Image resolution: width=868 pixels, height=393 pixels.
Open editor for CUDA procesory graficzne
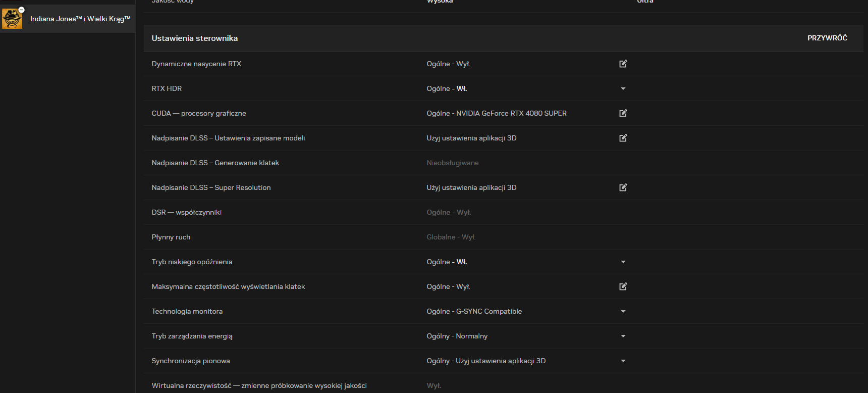tap(623, 113)
